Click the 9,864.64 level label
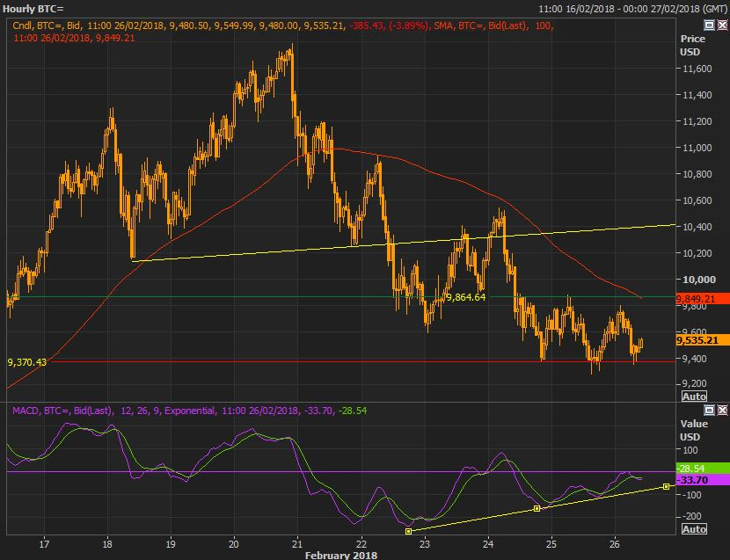Image resolution: width=730 pixels, height=560 pixels. point(465,297)
